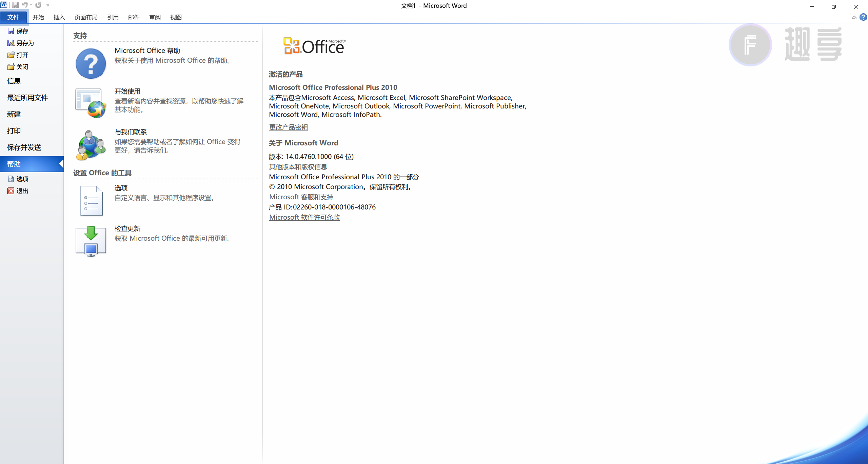Open Microsoft Office 帮助 heading
This screenshot has width=868, height=464.
[147, 51]
